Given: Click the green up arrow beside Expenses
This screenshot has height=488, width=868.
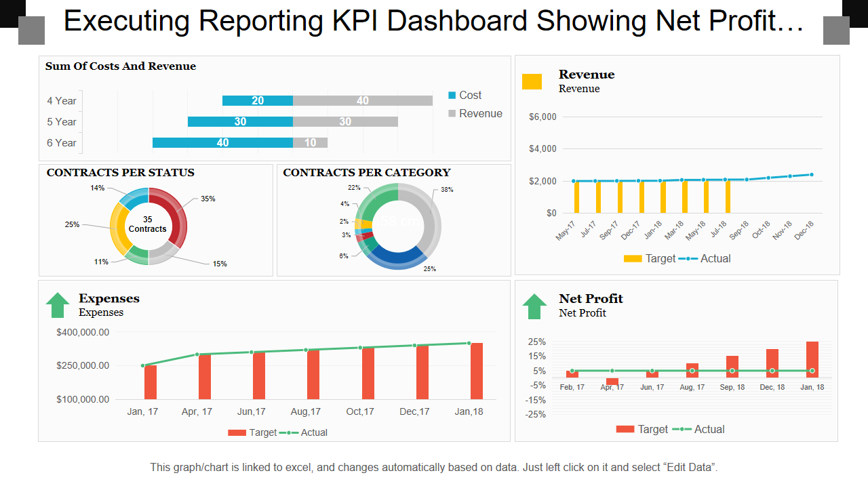Looking at the screenshot, I should tap(58, 305).
